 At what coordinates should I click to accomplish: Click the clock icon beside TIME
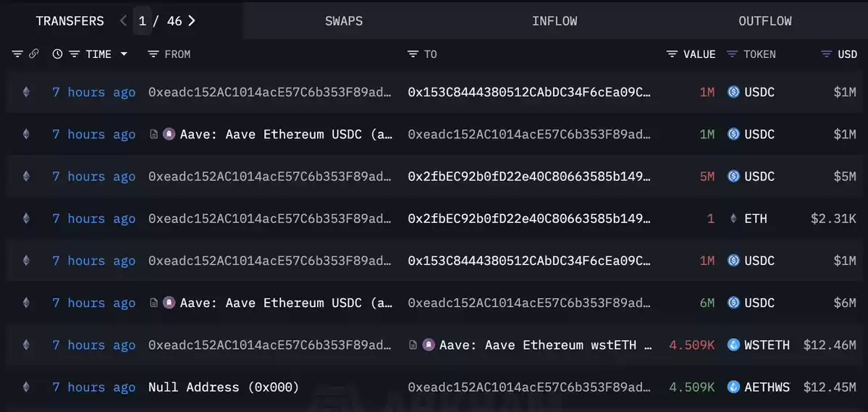[x=58, y=54]
